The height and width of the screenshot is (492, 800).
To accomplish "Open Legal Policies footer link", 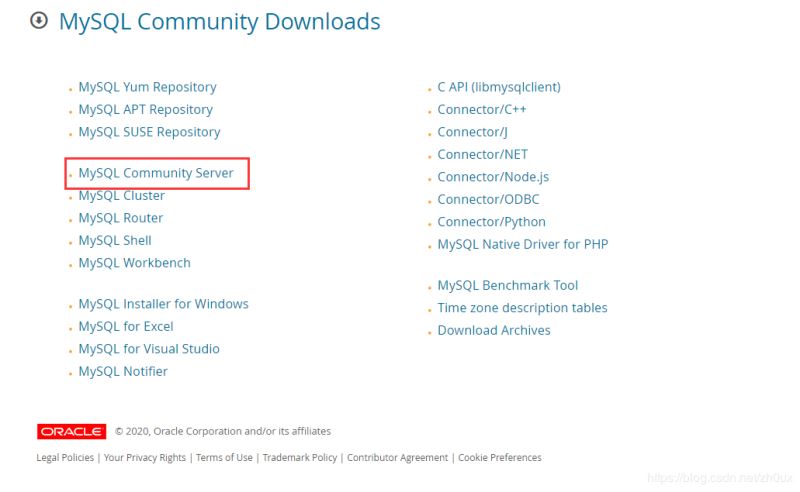I will point(65,457).
